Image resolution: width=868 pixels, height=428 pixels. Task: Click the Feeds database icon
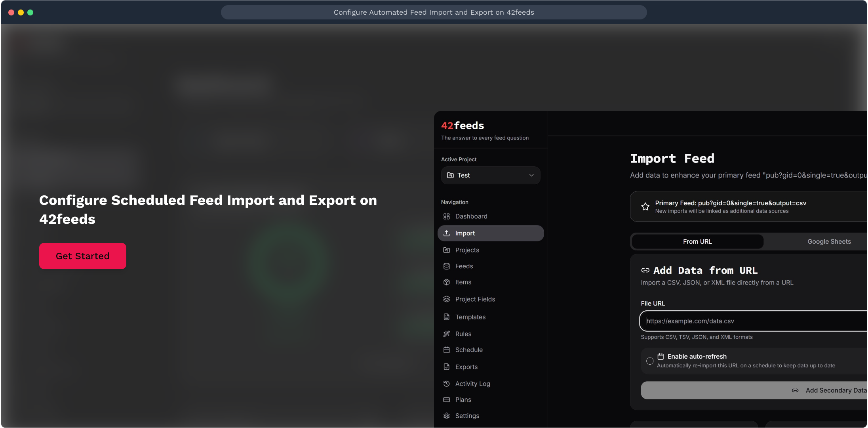tap(446, 266)
